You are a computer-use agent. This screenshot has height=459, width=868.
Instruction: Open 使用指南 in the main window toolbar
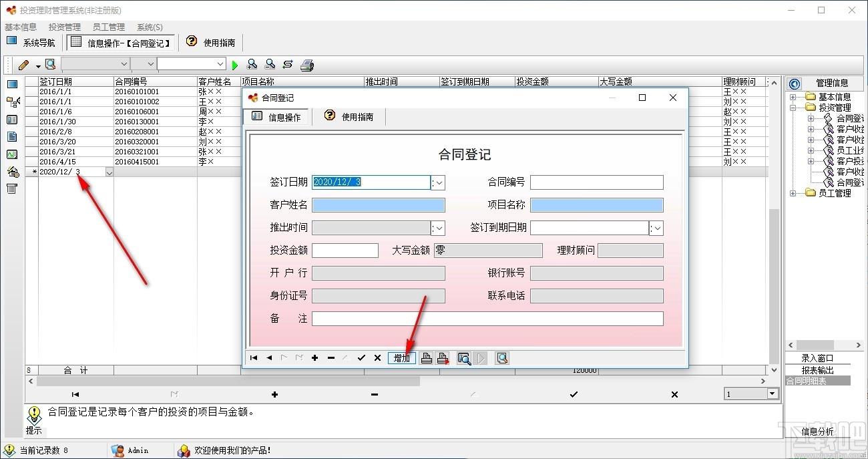(210, 43)
